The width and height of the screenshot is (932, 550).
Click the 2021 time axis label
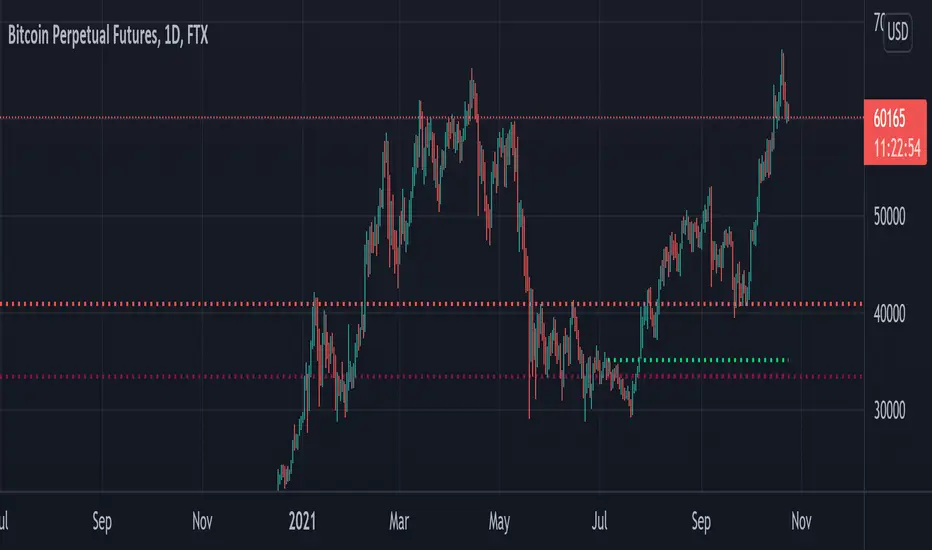pyautogui.click(x=302, y=521)
